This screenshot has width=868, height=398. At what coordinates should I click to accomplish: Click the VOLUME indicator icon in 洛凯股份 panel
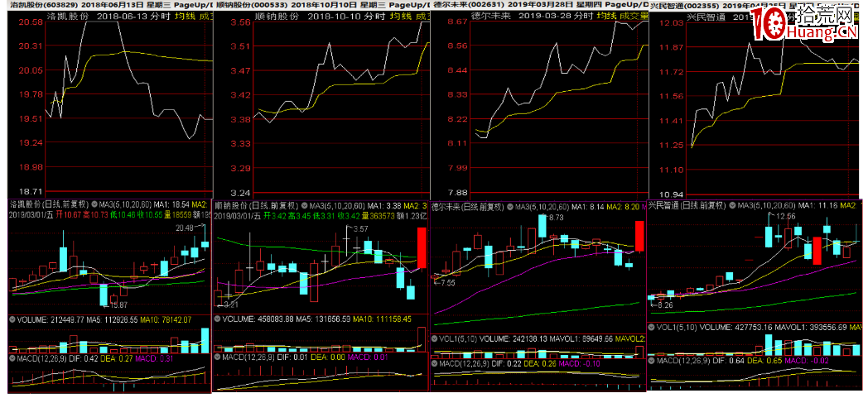(x=12, y=319)
